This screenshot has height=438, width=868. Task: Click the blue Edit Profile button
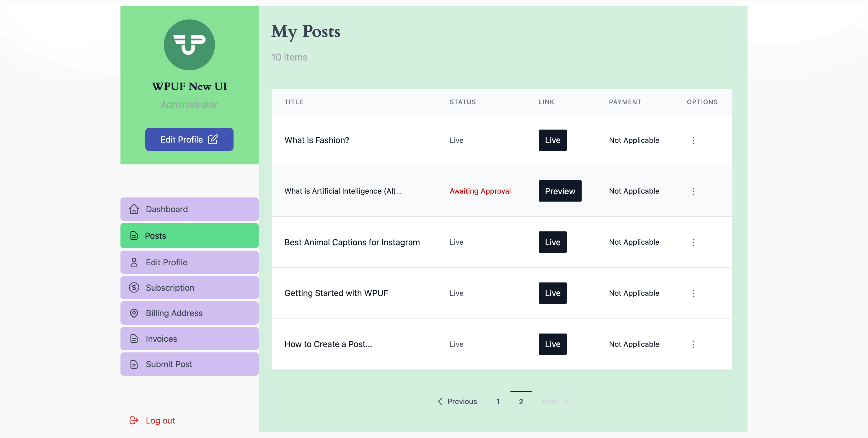[x=189, y=139]
